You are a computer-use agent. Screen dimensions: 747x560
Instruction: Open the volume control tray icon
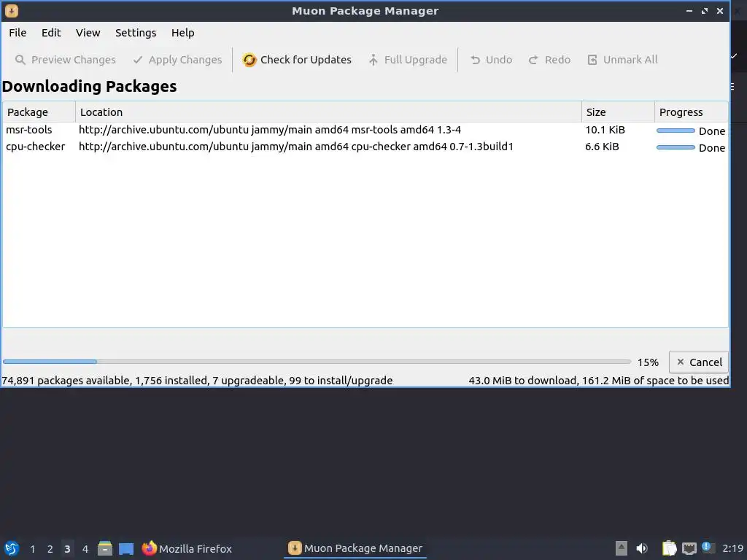coord(642,548)
